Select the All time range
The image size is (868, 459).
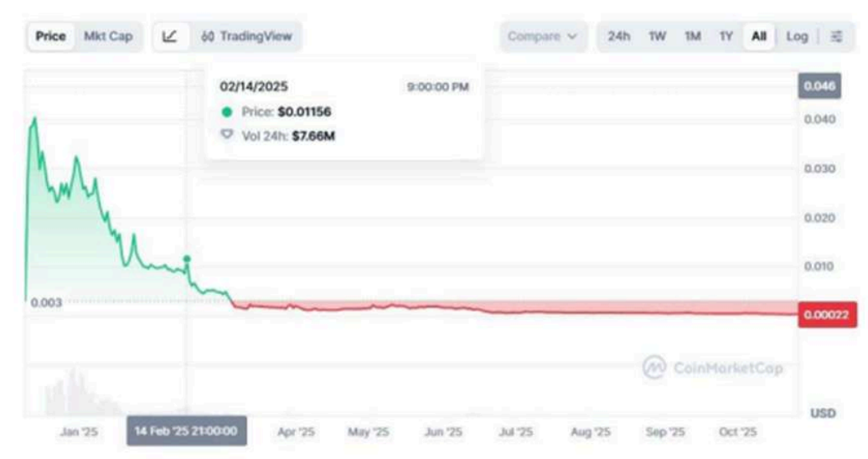coord(758,36)
